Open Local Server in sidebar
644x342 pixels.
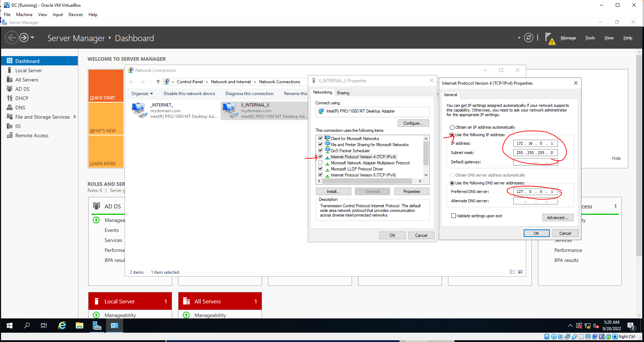pos(29,70)
